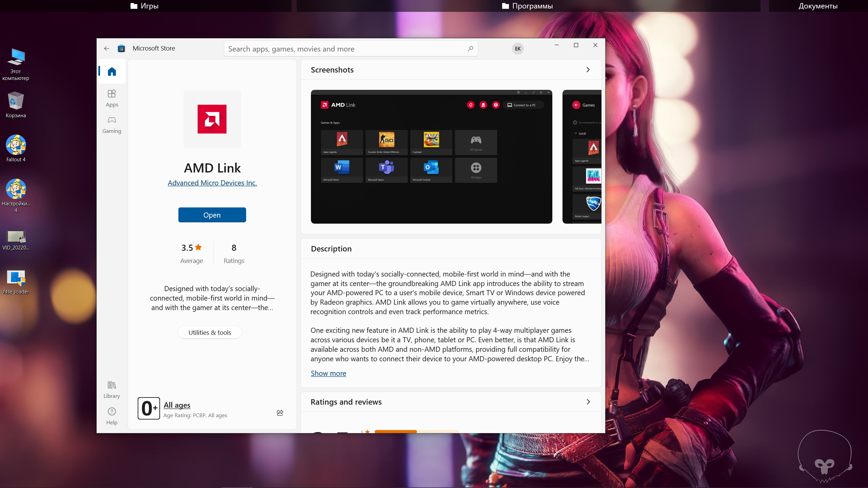
Task: Click the Ratings and reviews heading
Action: pos(346,402)
